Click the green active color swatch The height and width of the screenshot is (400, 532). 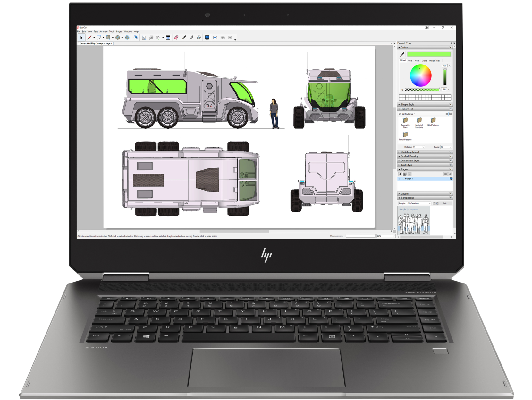(x=429, y=54)
